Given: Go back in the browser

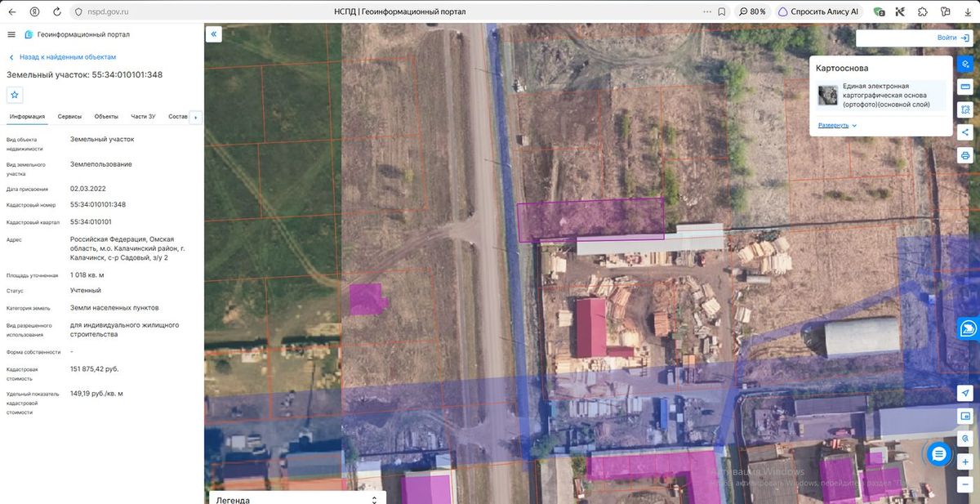Looking at the screenshot, I should [12, 12].
